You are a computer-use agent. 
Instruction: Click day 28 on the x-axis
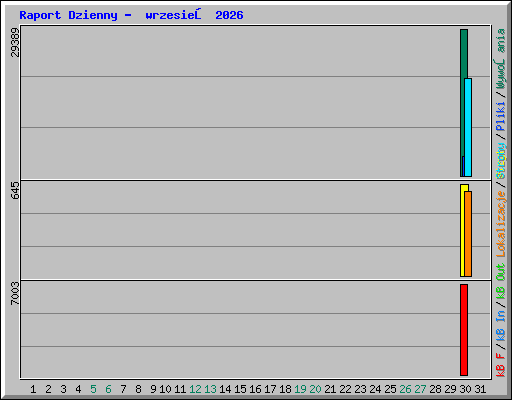435,389
